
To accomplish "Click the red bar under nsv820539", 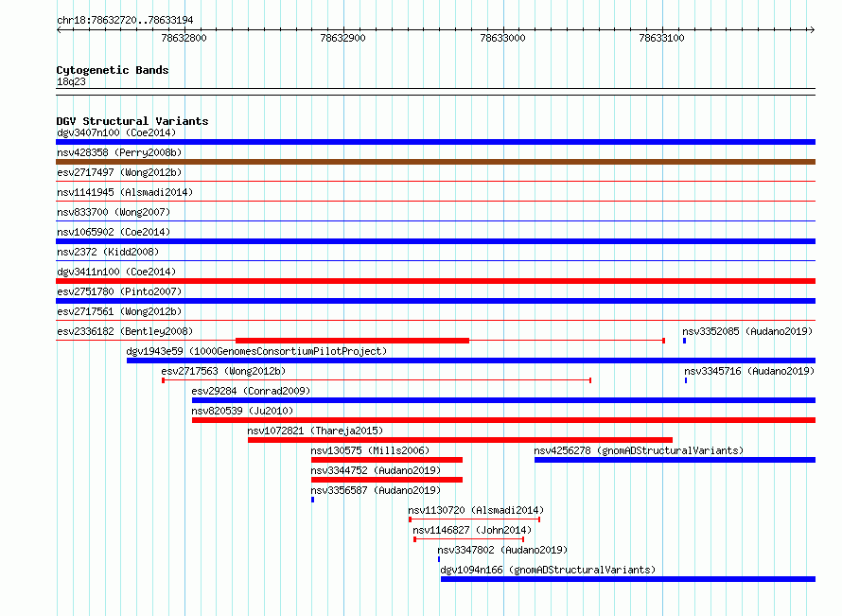I will (503, 420).
